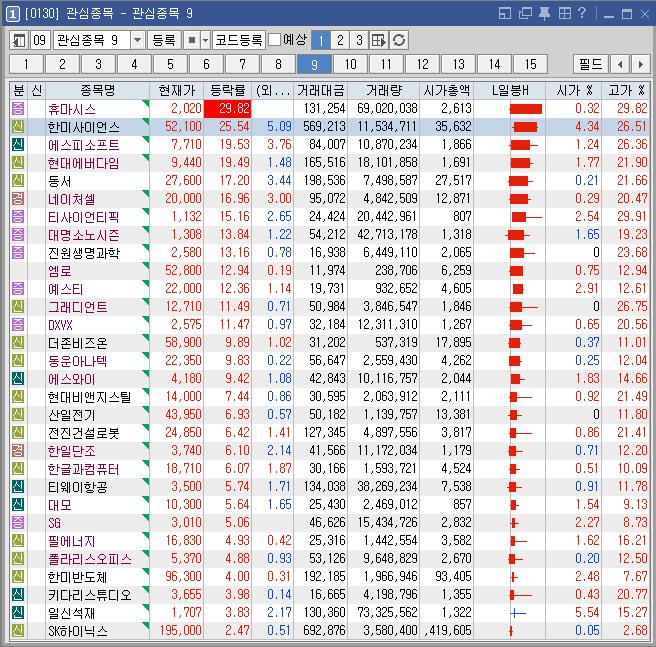Select stock name 현대에버다임

tap(83, 163)
